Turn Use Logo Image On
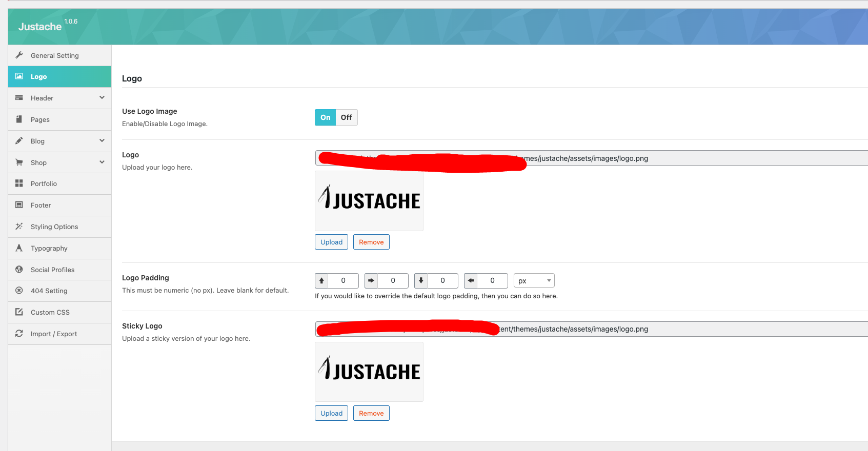 coord(326,117)
